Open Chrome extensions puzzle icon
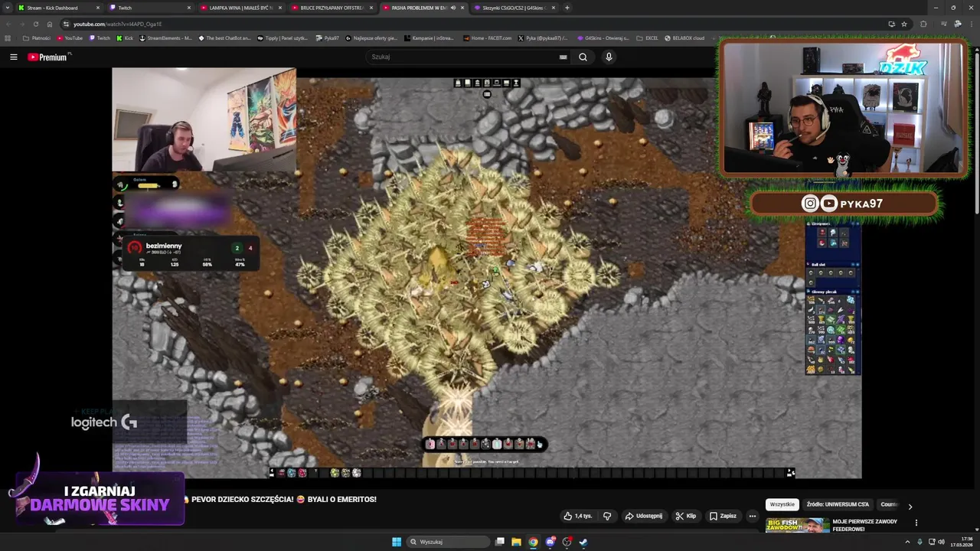 (923, 24)
